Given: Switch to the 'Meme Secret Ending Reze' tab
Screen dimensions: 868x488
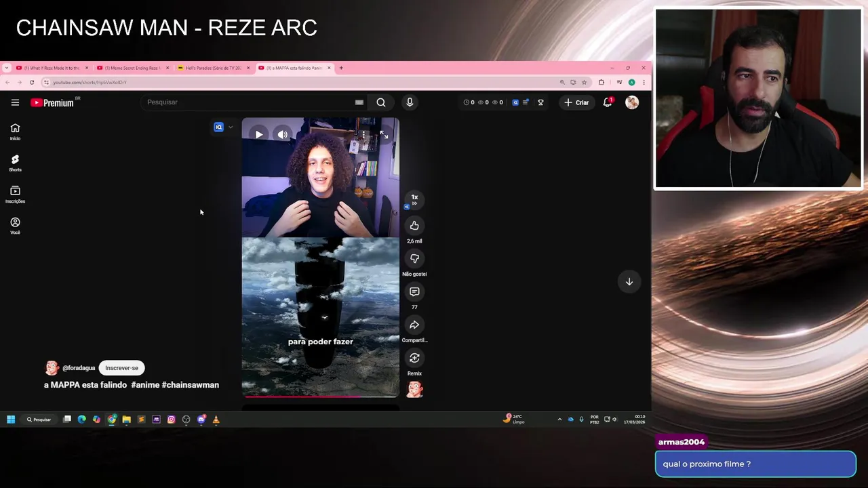Looking at the screenshot, I should point(133,68).
